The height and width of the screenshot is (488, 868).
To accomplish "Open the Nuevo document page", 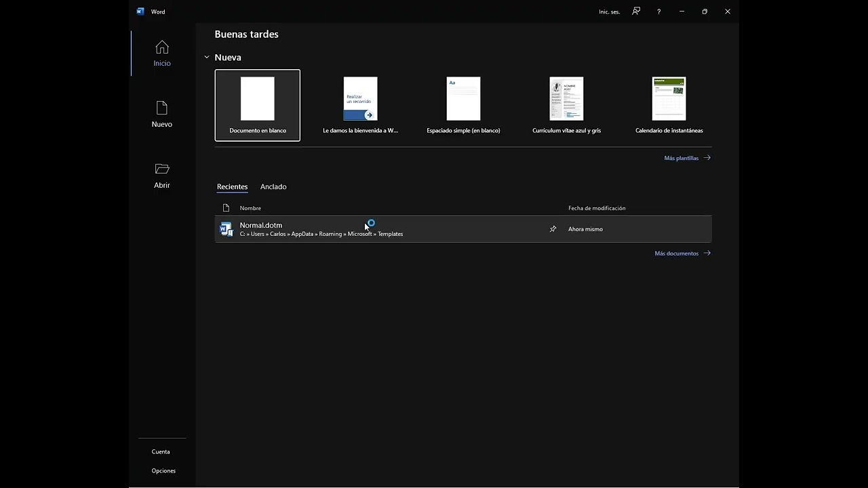I will pos(162,115).
